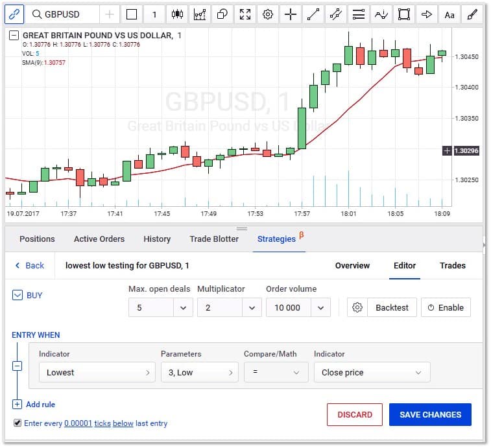Select the Aa text annotation tool

tap(449, 14)
